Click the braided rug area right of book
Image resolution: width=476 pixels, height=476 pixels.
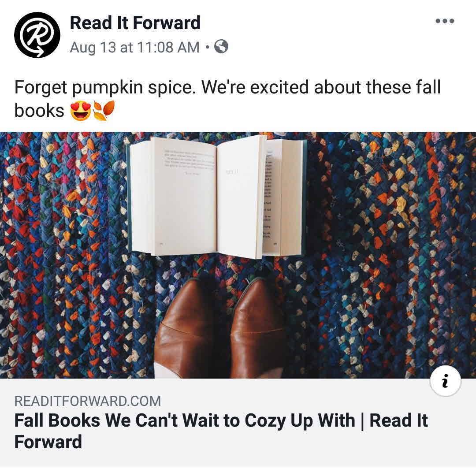(392, 212)
